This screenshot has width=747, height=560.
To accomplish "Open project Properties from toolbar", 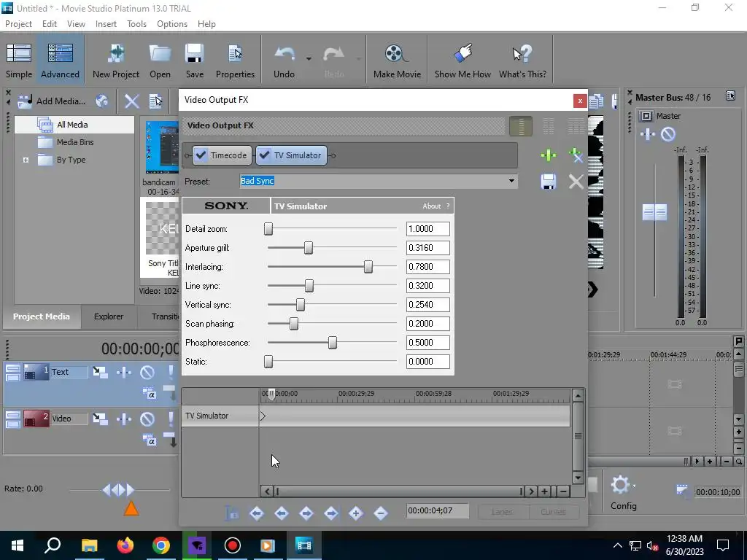I will coord(235,61).
